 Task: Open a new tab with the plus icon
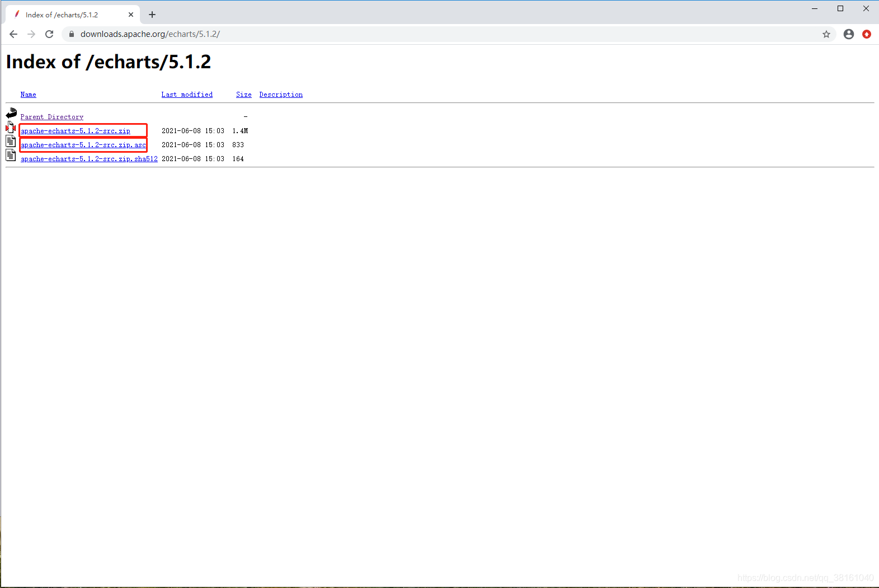click(x=152, y=15)
